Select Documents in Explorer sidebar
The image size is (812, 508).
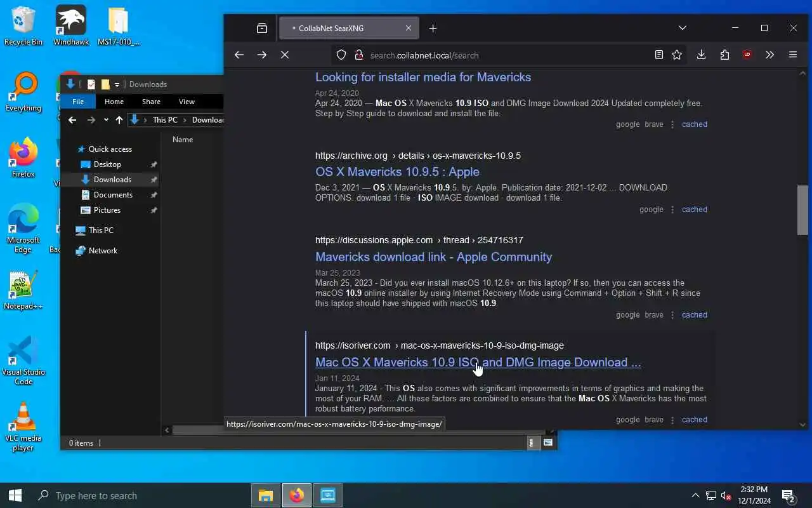[x=113, y=195]
